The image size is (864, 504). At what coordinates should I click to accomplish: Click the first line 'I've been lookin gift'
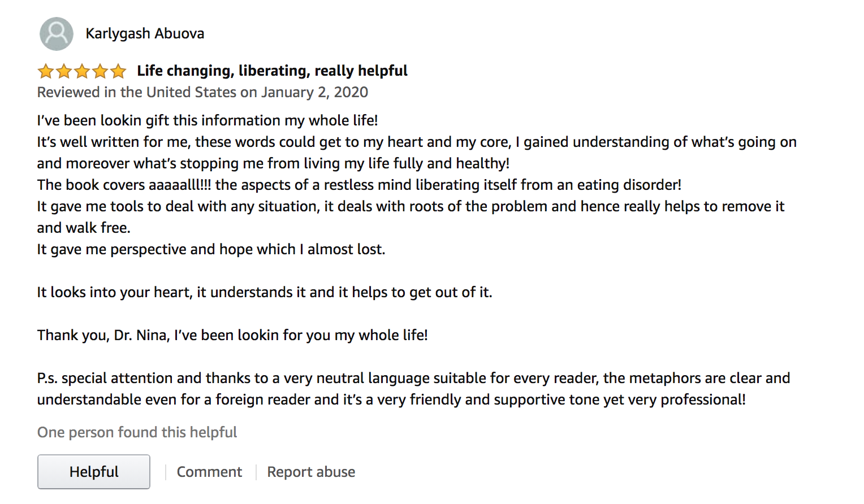(208, 120)
